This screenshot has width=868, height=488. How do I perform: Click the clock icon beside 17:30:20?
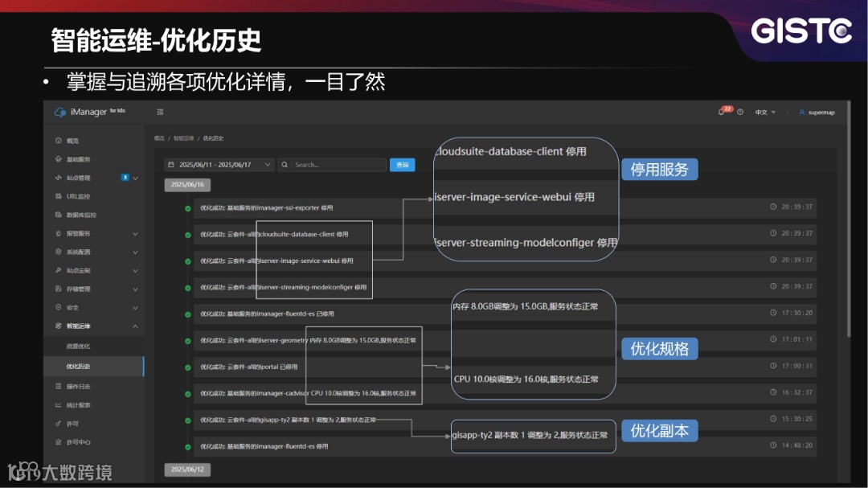coord(773,313)
